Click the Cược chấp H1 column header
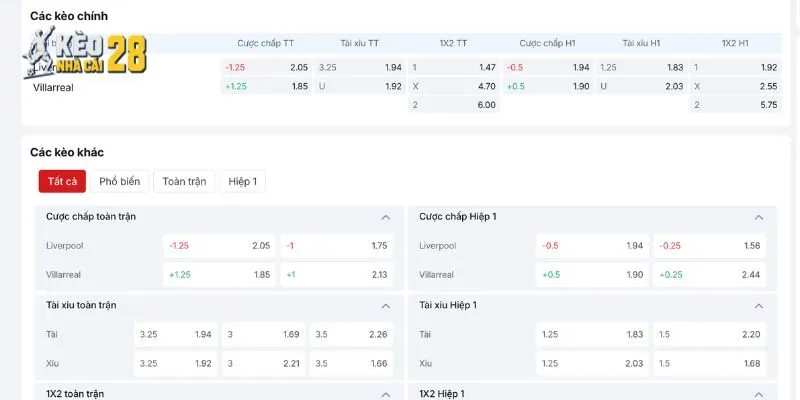Screen dimensions: 800x400 click(547, 43)
